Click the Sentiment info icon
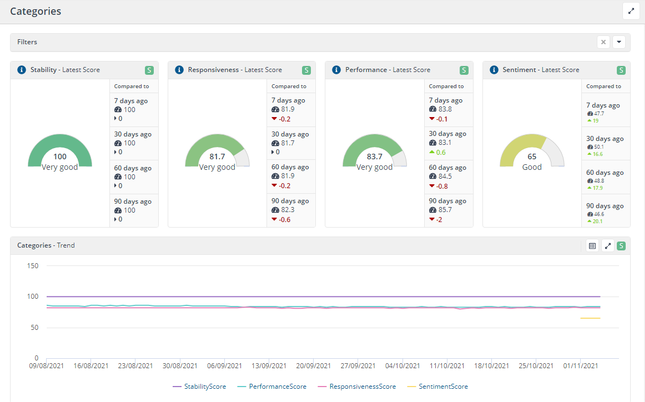Viewport: 645px width, 402px height. click(494, 70)
